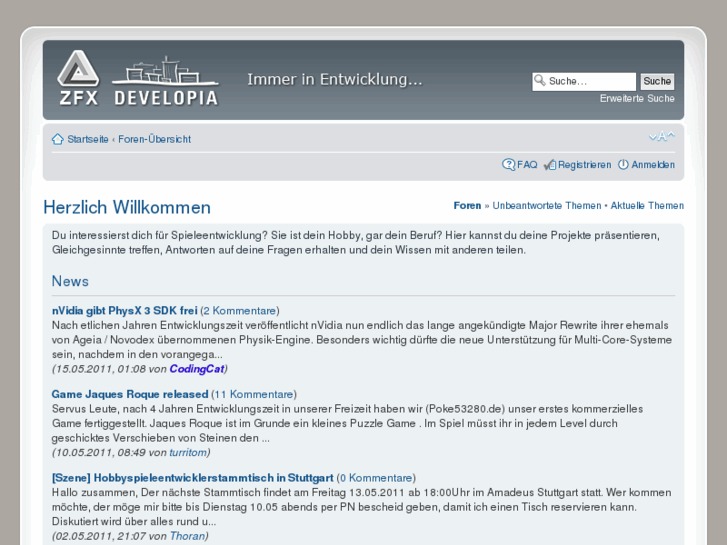
Task: Click the 'News' section heading
Action: [x=70, y=281]
